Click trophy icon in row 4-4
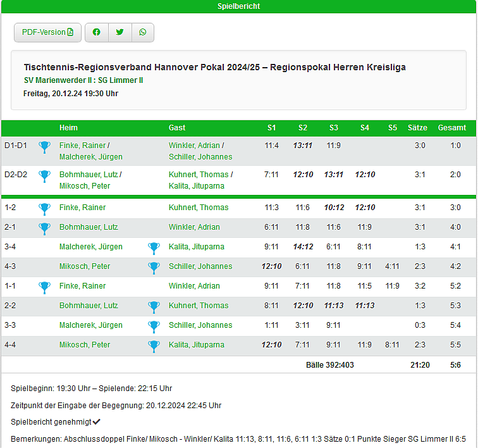This screenshot has height=448, width=478. [x=154, y=346]
